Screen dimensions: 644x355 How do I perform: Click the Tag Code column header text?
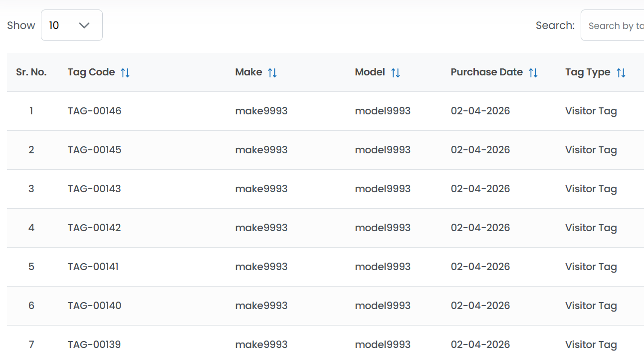(x=91, y=72)
